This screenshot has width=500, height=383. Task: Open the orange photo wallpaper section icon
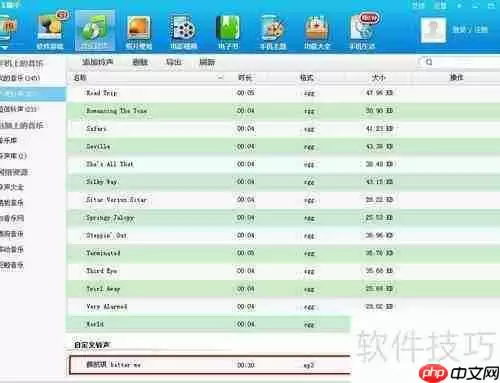click(139, 32)
